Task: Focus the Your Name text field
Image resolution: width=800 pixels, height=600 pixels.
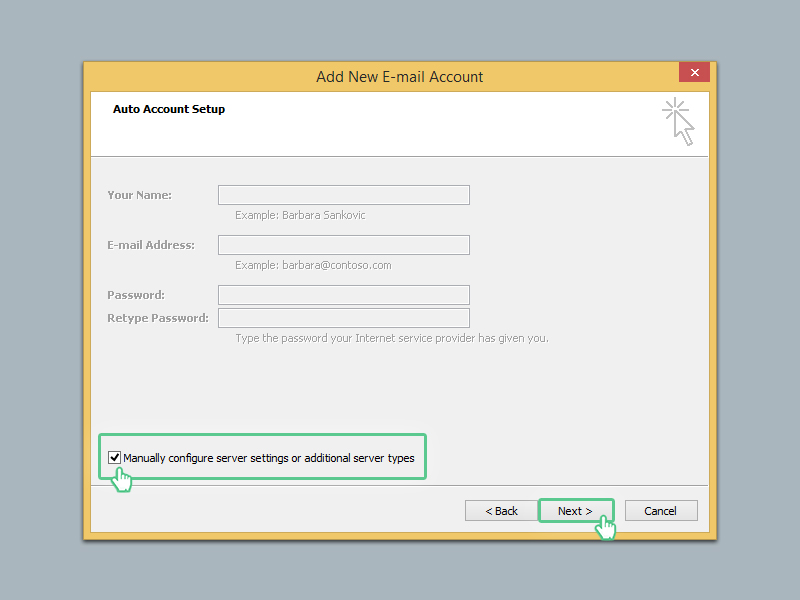Action: [x=344, y=195]
